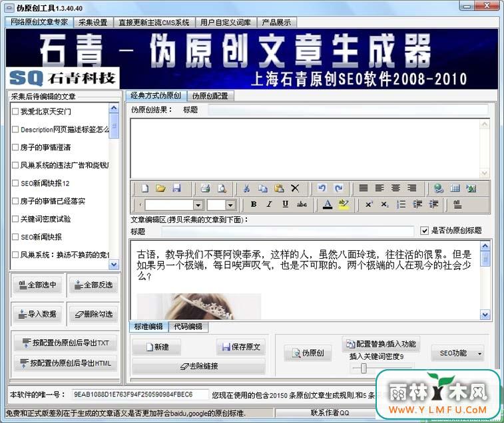Click the Subscript icon

(385, 204)
